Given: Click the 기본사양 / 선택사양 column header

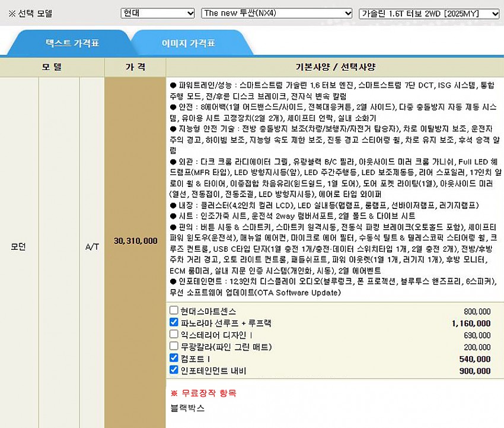Looking at the screenshot, I should pos(334,67).
